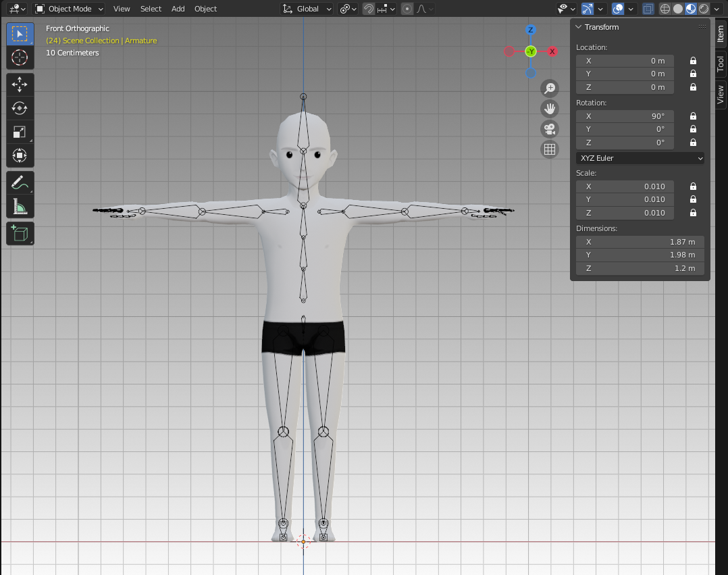Choose the Scale tool

20,132
